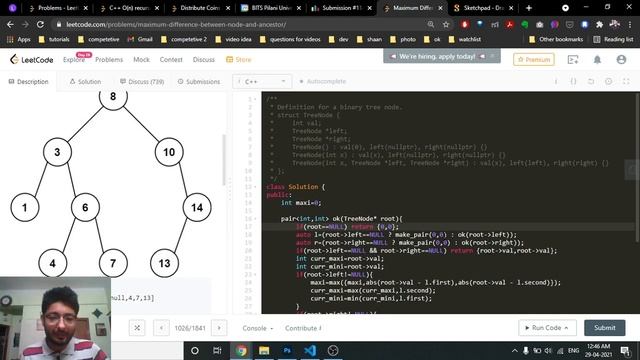
Task: Open the Adobe Acrobat extension icon
Action: click(509, 24)
